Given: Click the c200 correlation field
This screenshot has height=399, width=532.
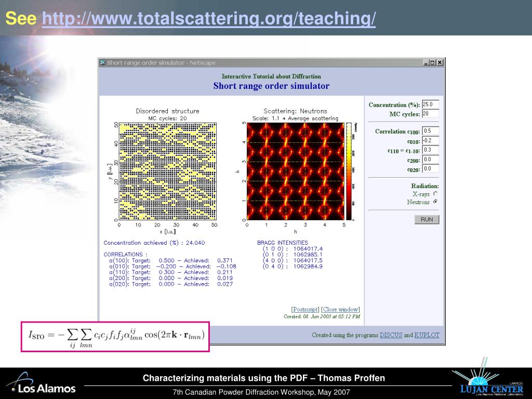Looking at the screenshot, I should 431,159.
